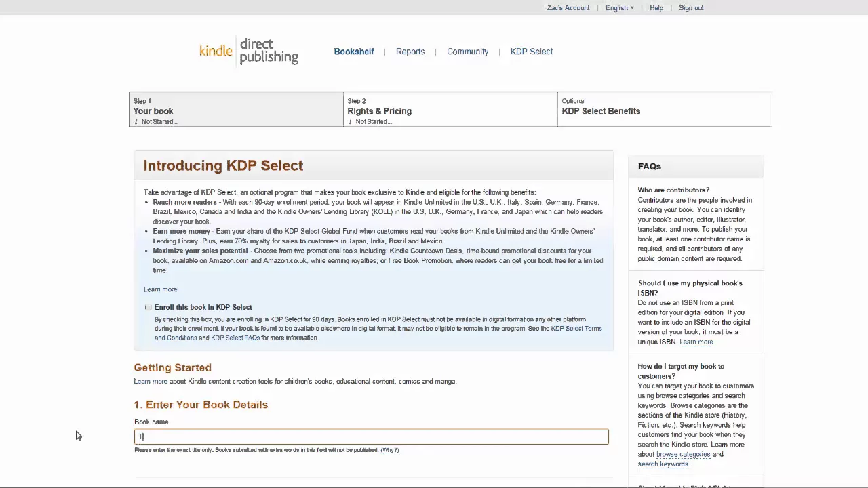
Task: Open Zac's Account link
Action: click(568, 7)
